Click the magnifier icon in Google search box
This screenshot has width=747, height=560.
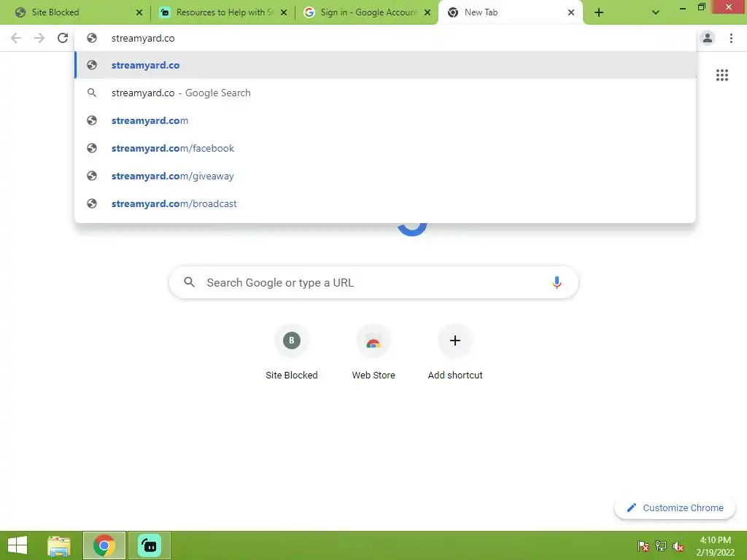tap(189, 282)
